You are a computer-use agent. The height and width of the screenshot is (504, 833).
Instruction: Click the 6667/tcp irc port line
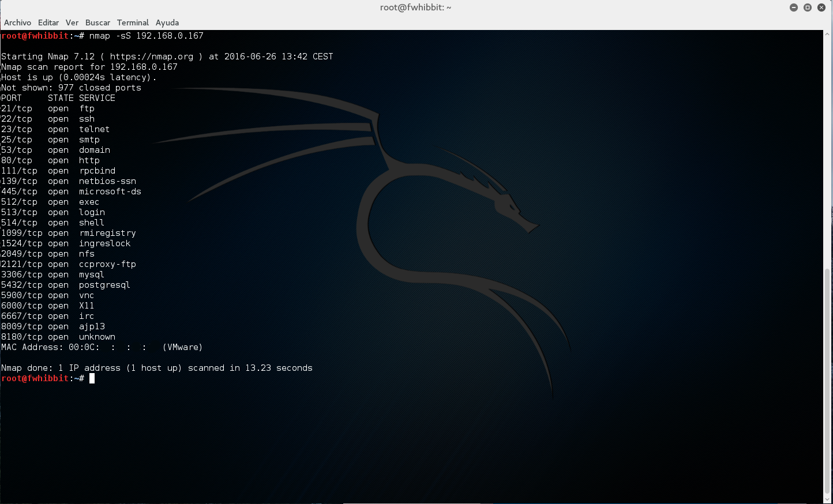(x=47, y=316)
